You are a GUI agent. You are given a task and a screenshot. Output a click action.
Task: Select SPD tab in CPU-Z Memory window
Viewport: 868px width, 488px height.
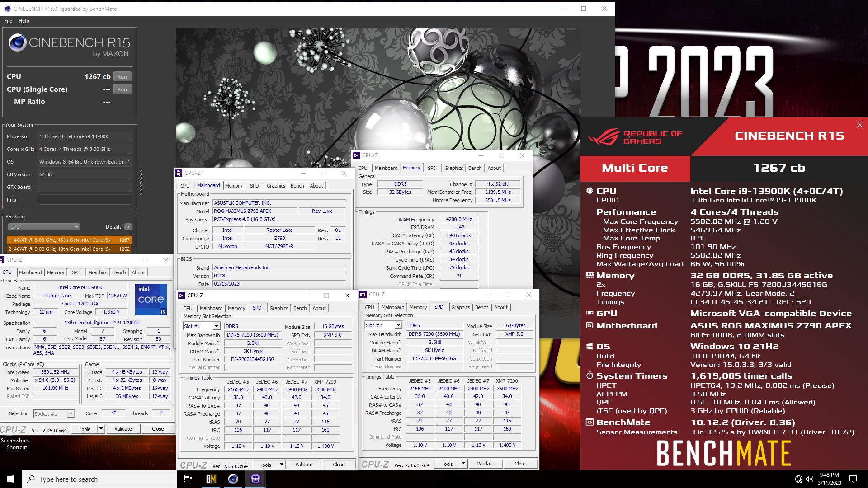(x=432, y=168)
